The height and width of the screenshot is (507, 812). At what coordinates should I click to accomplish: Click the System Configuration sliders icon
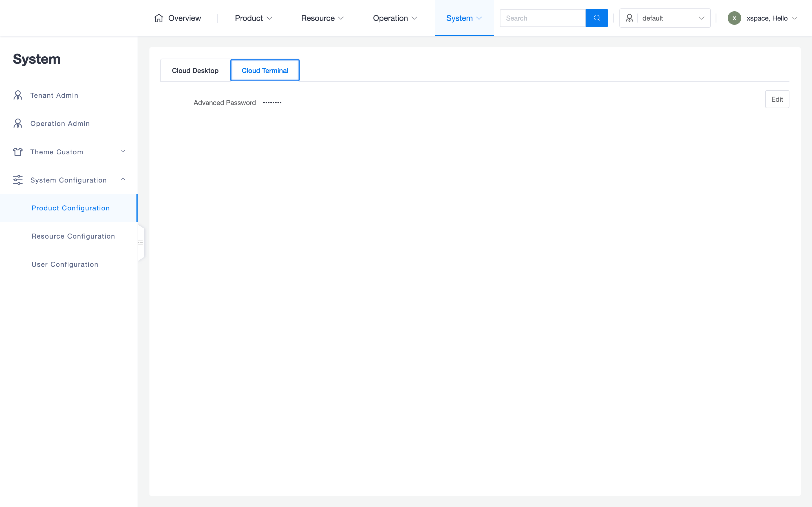(x=18, y=180)
